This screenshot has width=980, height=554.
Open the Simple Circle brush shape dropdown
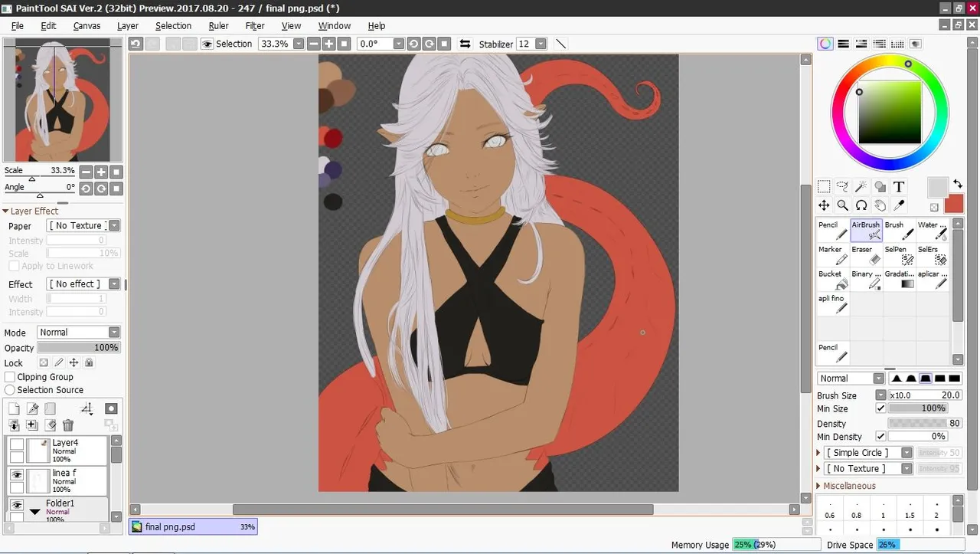point(906,453)
